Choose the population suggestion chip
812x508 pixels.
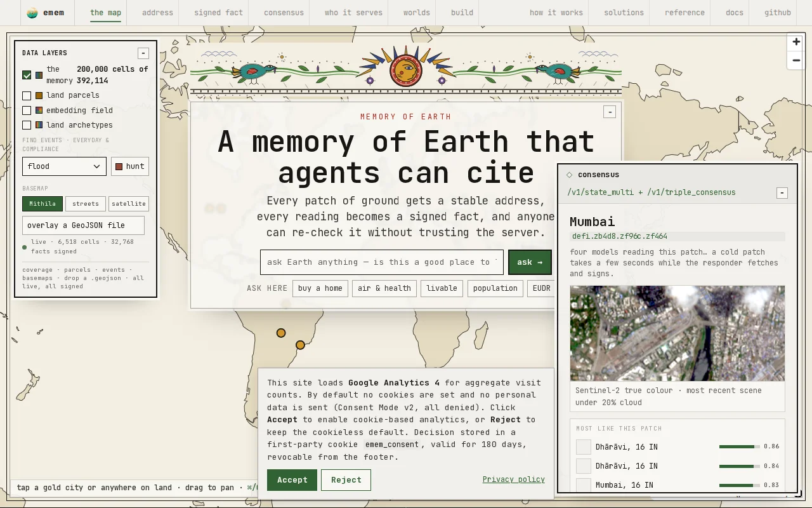pos(495,288)
